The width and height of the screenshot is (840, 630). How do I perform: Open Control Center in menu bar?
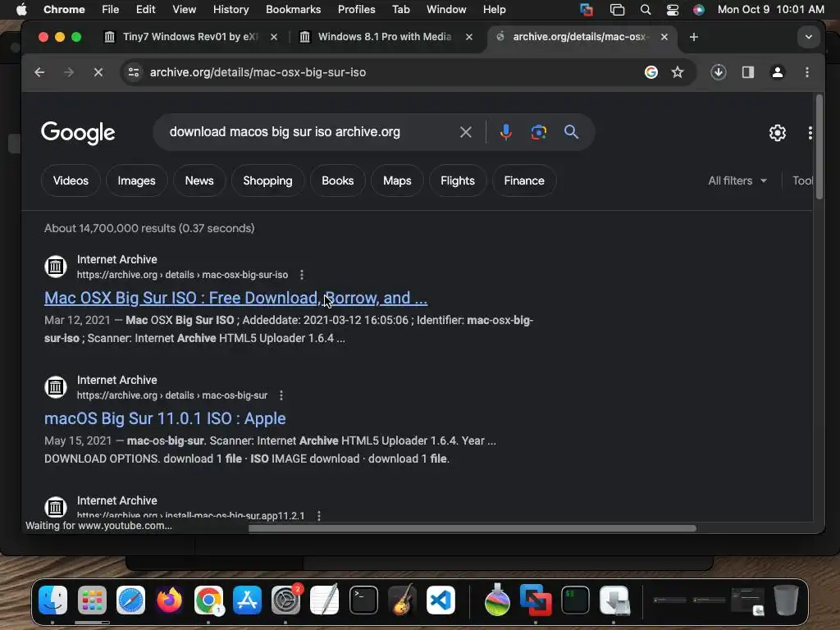point(673,10)
